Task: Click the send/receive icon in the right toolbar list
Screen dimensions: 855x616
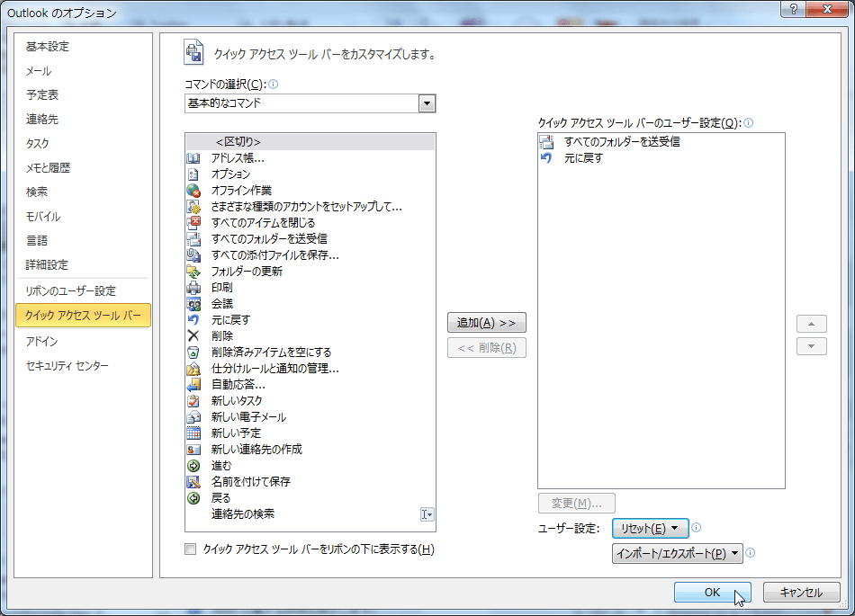Action: point(546,141)
